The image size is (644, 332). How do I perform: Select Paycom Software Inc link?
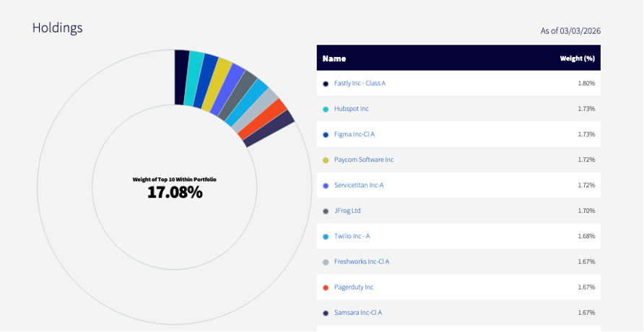364,160
